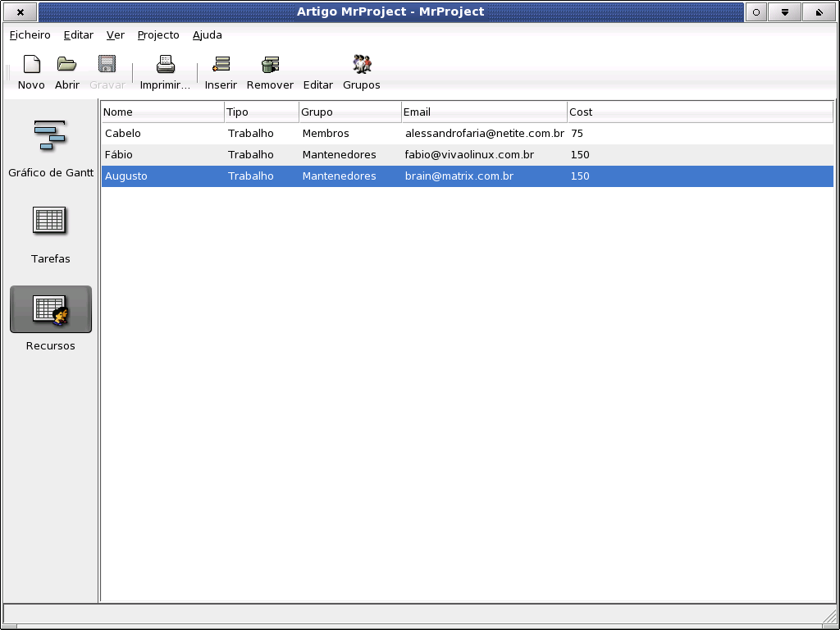Click Mantenedores group cell in Fábio row
840x630 pixels.
coord(339,155)
